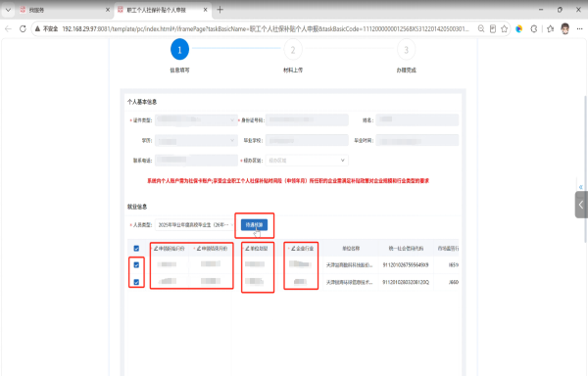Open the browser extensions icon

point(534,28)
